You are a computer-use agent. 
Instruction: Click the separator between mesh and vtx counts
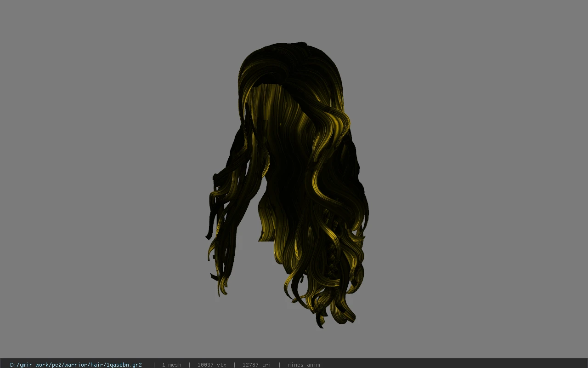[189, 365]
